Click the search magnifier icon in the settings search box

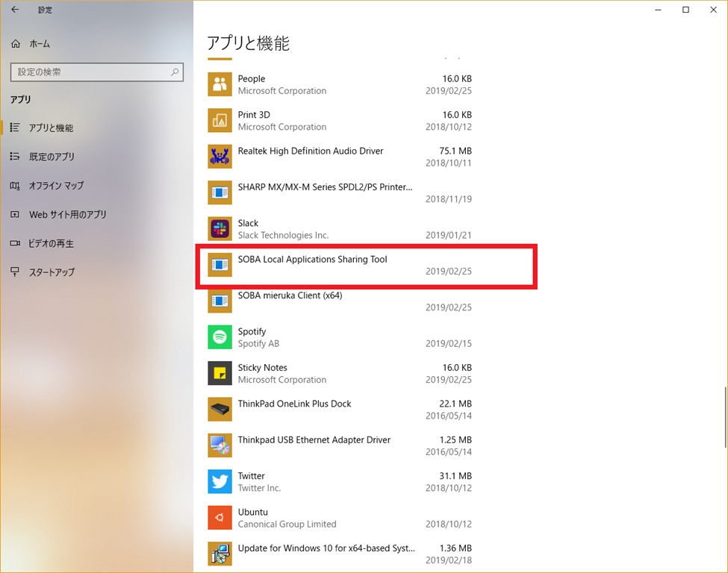[x=175, y=72]
